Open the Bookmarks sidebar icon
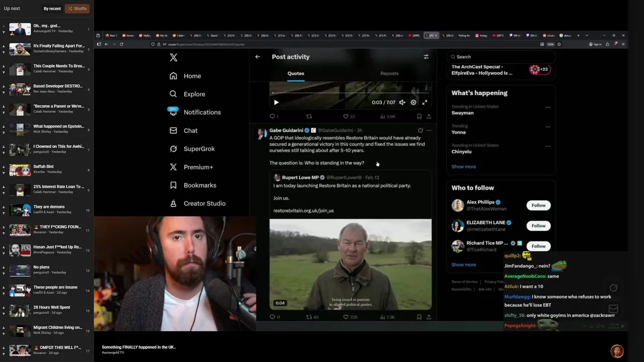The width and height of the screenshot is (644, 362). [x=173, y=185]
